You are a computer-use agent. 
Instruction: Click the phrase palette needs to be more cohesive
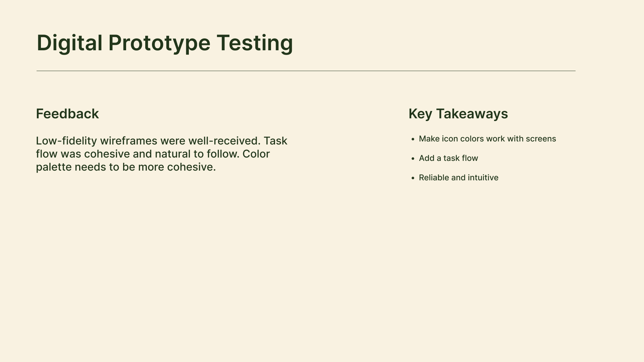[x=126, y=167]
